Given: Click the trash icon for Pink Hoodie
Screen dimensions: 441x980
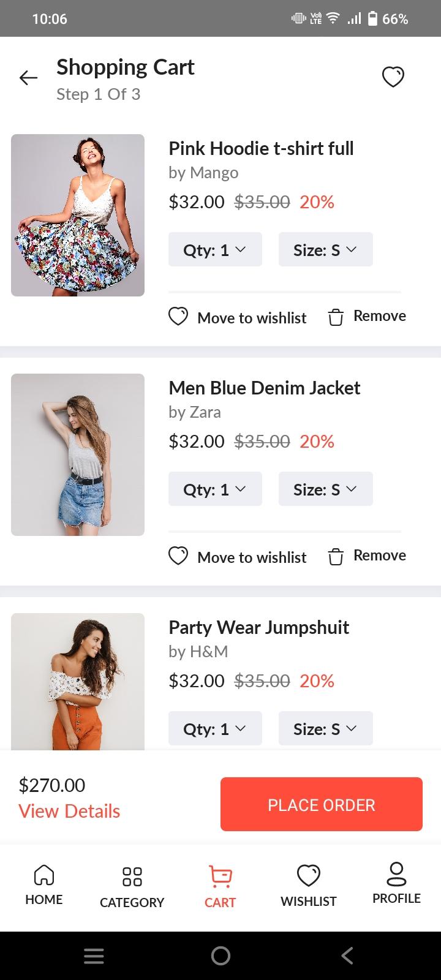Looking at the screenshot, I should tap(336, 317).
